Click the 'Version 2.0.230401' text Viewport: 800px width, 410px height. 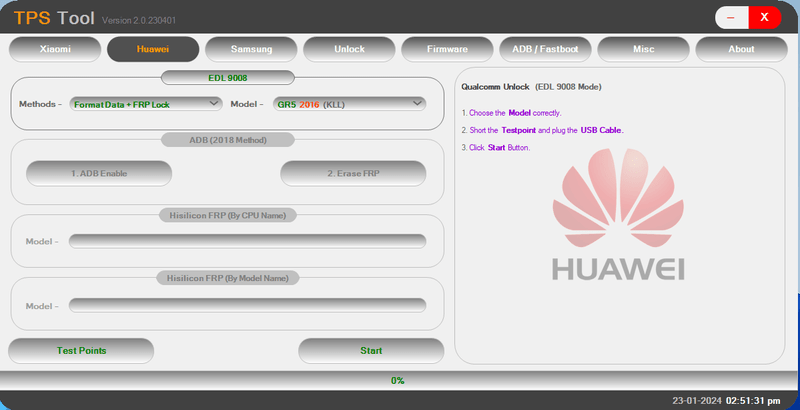tap(139, 20)
